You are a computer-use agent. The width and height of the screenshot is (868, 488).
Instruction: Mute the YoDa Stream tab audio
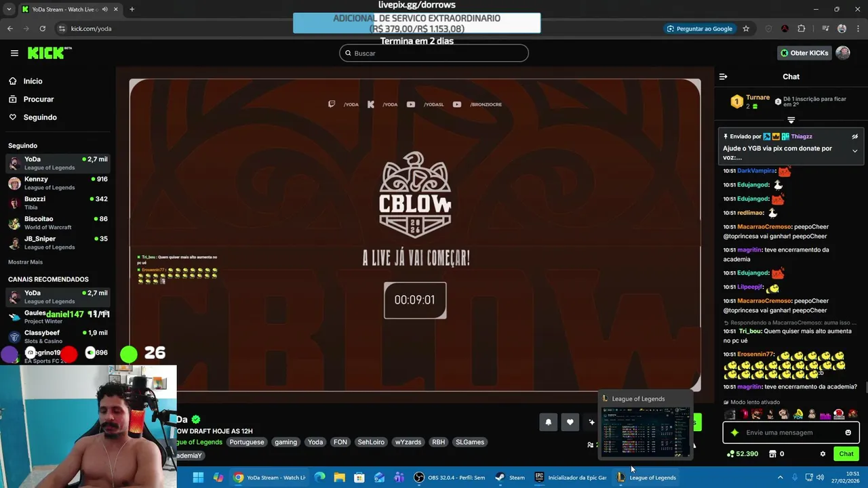(x=104, y=9)
